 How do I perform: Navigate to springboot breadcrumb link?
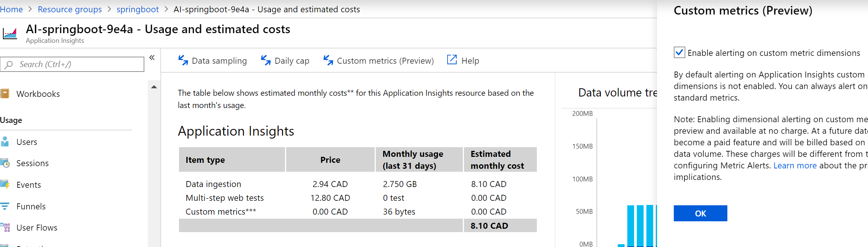(138, 9)
